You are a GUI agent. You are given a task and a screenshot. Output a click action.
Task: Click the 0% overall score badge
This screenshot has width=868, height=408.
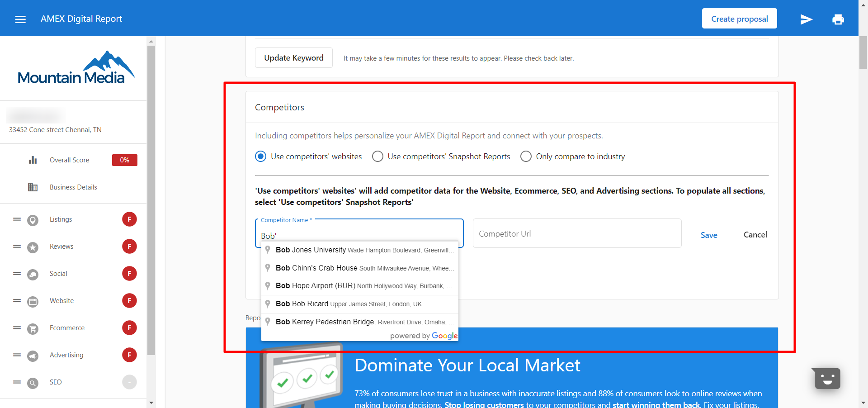(x=125, y=160)
